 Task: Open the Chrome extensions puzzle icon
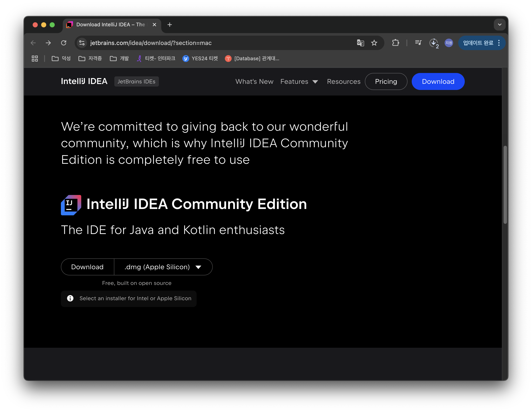pos(396,43)
